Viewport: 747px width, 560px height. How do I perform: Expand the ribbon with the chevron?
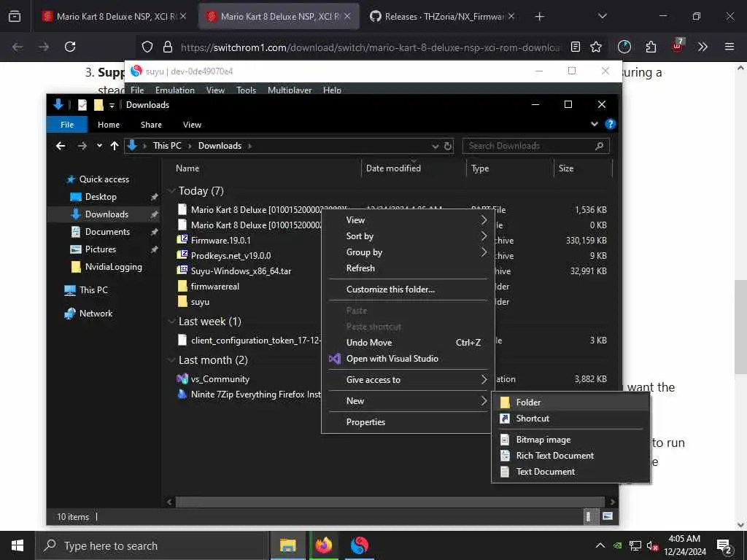point(594,124)
